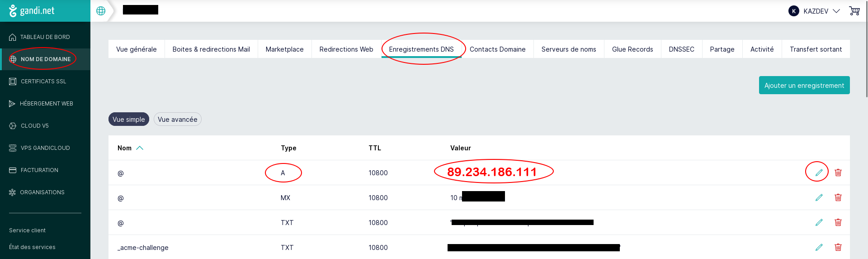Viewport: 868px width, 259px height.
Task: Click Ajouter un enregistrement button
Action: click(804, 85)
